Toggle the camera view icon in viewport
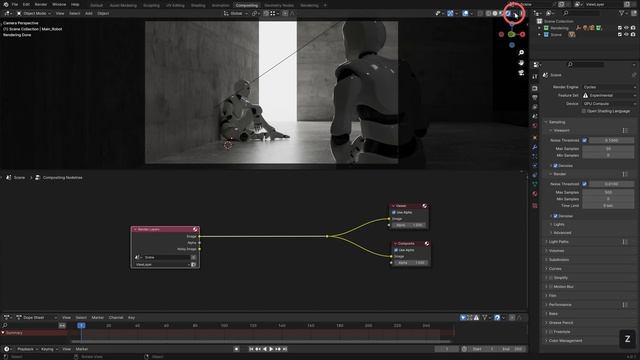 (x=521, y=73)
